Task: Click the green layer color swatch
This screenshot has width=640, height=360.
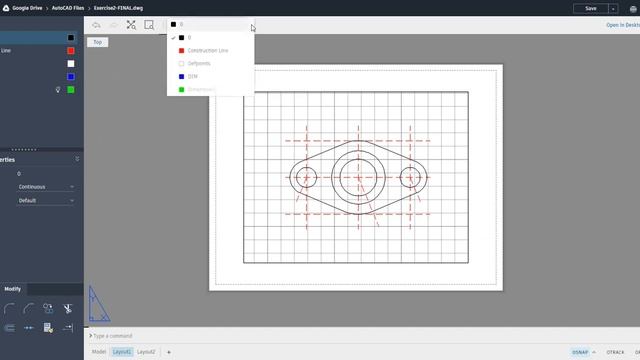Action: (71, 90)
